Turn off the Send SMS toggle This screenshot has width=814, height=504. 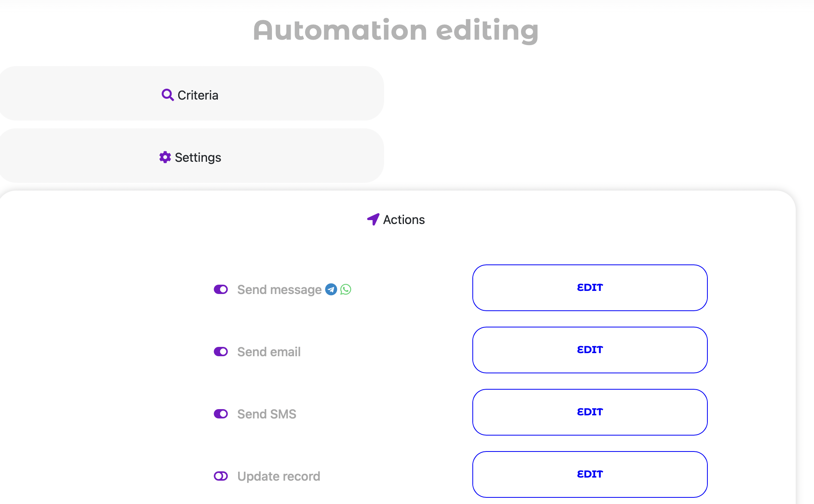coord(221,414)
